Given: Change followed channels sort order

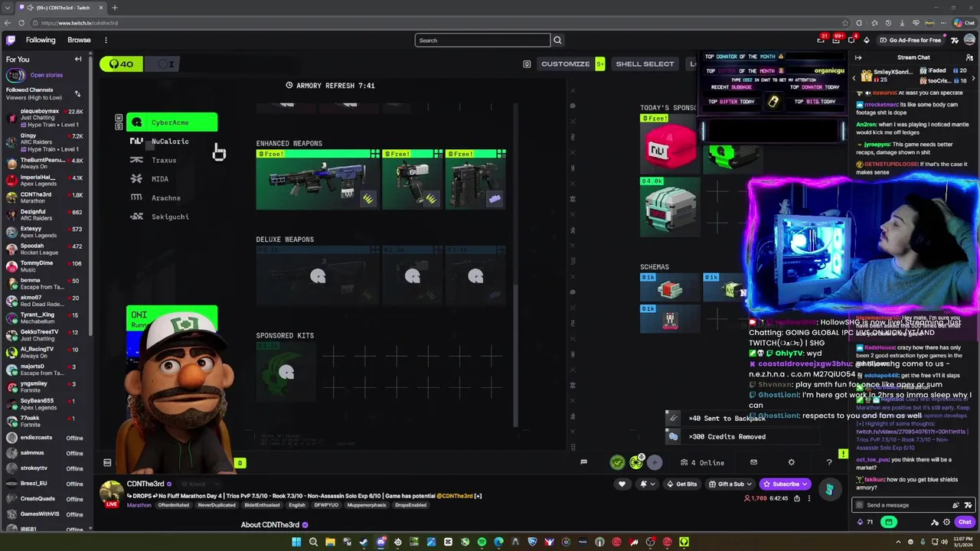Looking at the screenshot, I should point(77,93).
